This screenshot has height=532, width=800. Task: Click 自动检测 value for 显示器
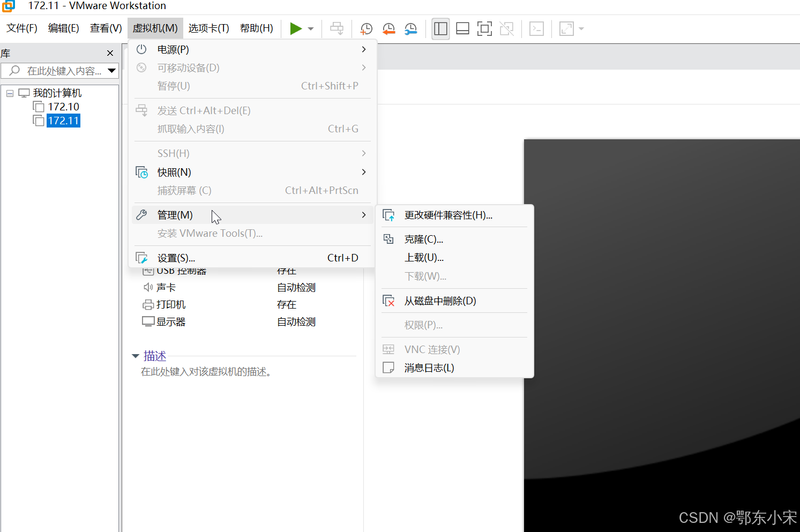click(x=296, y=322)
